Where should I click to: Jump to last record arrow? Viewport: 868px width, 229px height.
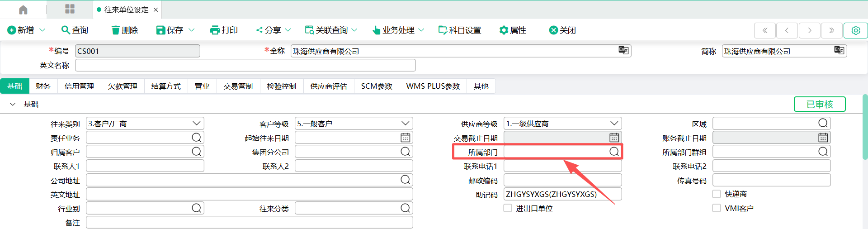tap(831, 30)
